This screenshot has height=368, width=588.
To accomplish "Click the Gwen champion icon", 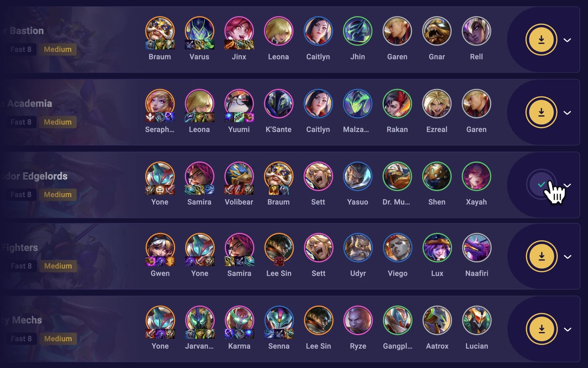I will point(160,248).
